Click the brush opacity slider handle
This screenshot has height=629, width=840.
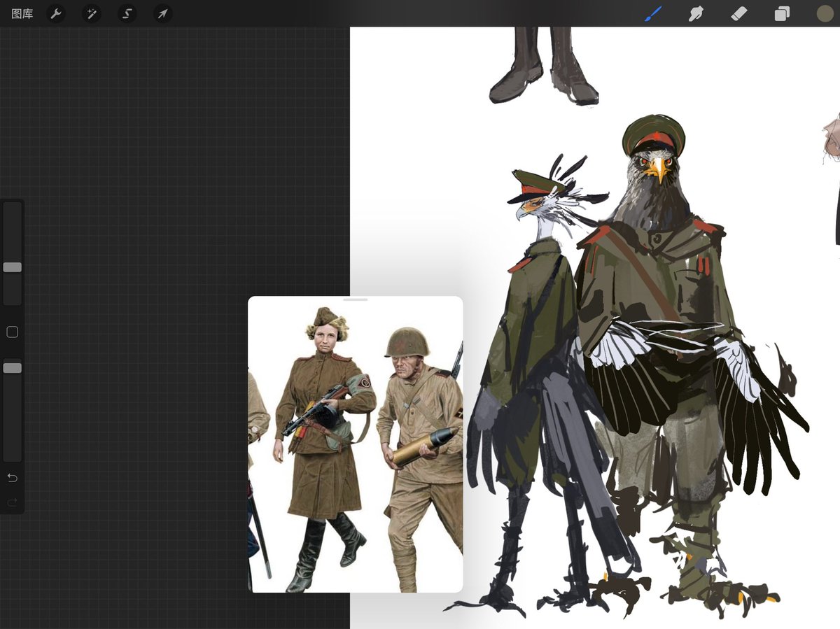12,368
